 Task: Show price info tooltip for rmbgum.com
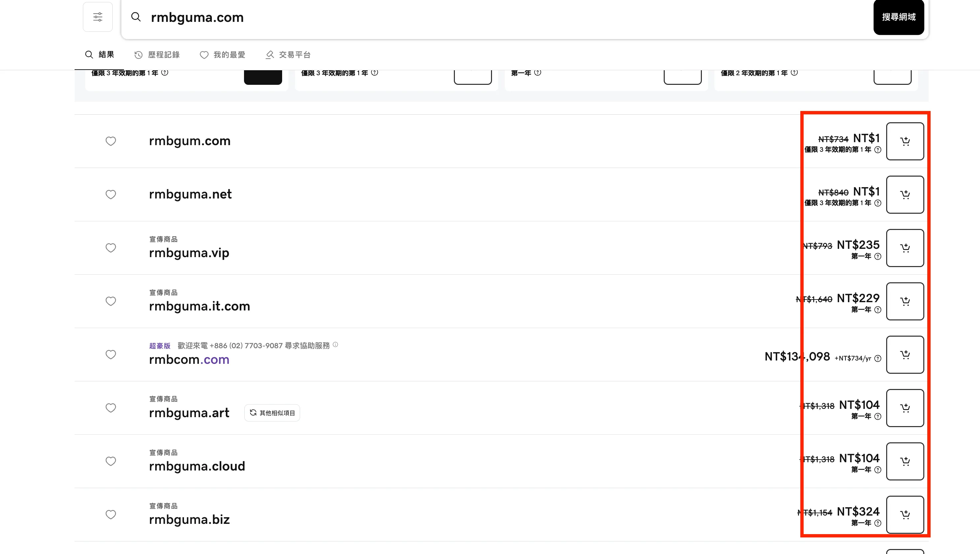(x=878, y=149)
